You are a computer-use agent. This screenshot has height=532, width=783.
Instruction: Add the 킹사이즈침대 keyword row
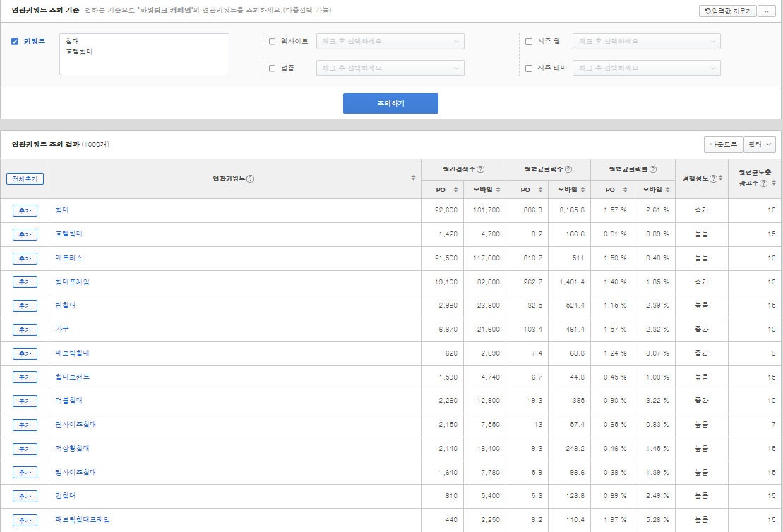pos(25,473)
